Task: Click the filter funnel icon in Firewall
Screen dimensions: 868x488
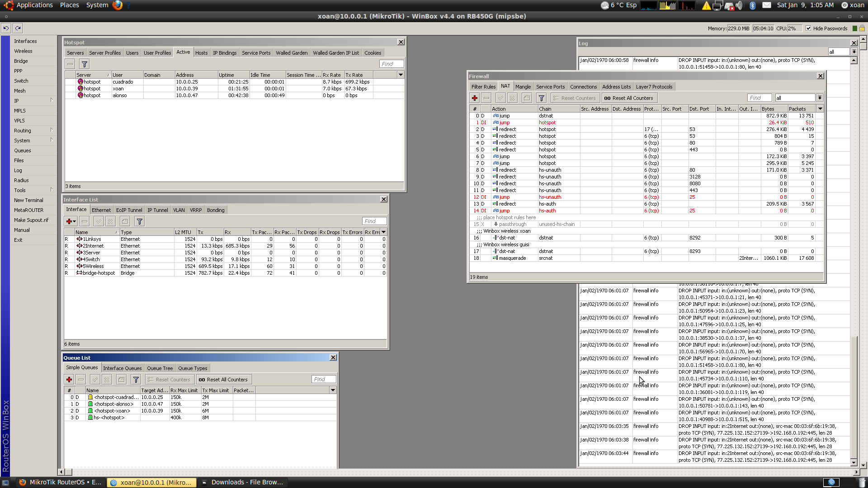Action: (541, 98)
